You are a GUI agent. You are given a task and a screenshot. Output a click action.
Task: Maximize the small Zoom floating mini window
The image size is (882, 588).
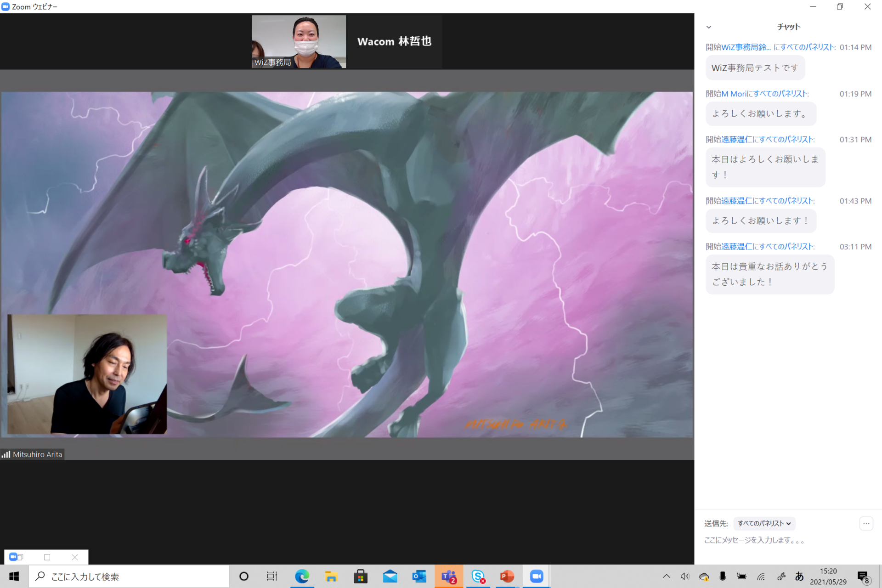click(x=47, y=557)
